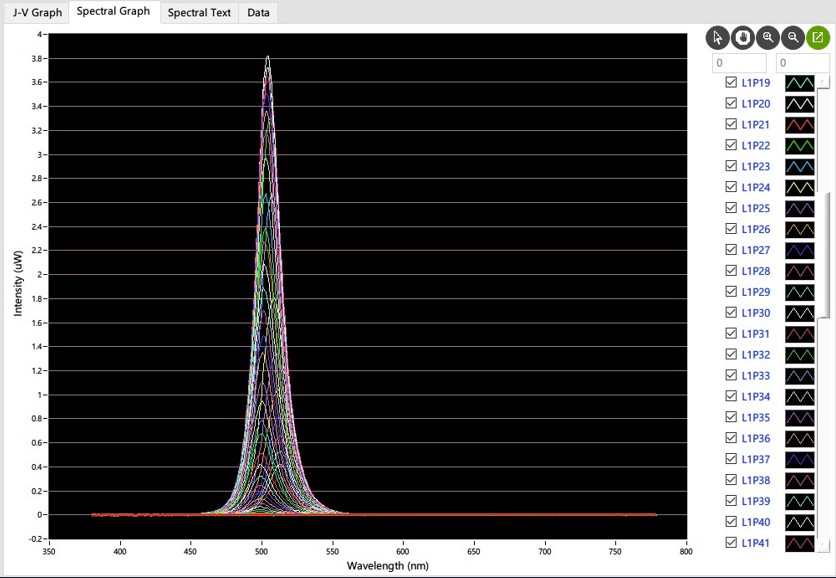Click the legend scroll down arrow

point(824,544)
